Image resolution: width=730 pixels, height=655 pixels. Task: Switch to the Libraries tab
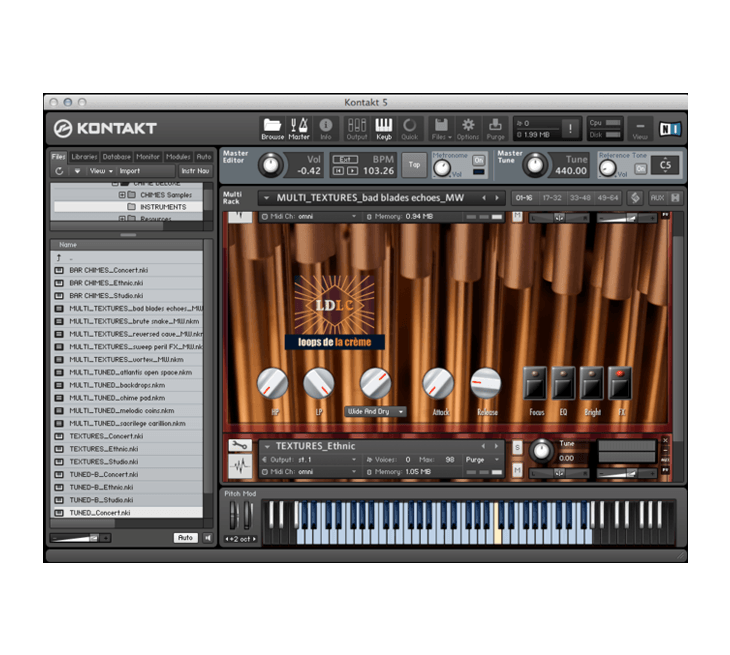tap(84, 157)
